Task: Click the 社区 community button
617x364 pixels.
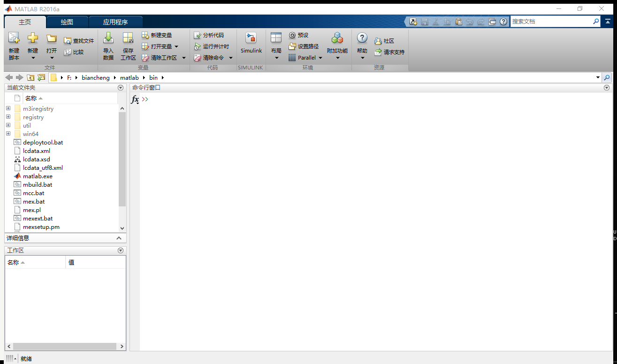Action: [384, 41]
